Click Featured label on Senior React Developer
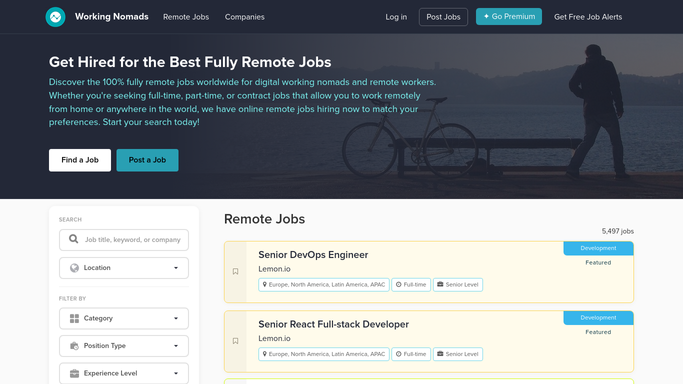 pos(598,332)
